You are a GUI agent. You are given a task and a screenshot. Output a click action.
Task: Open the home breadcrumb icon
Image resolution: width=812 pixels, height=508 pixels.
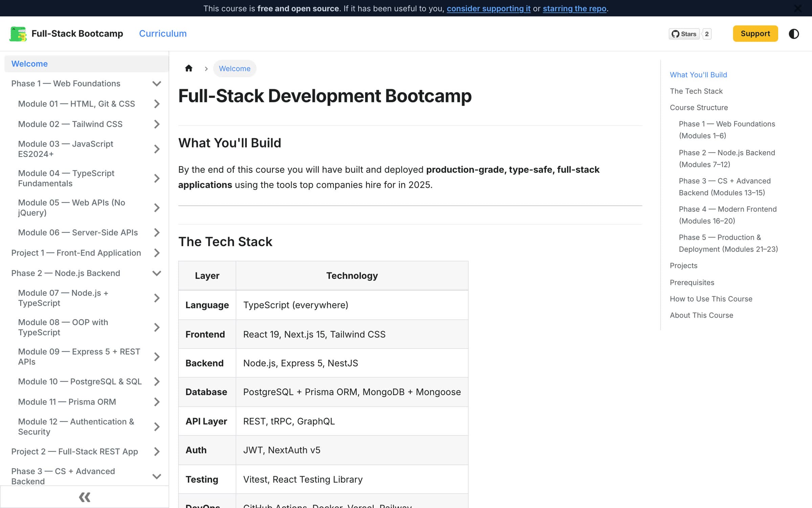[x=189, y=68]
